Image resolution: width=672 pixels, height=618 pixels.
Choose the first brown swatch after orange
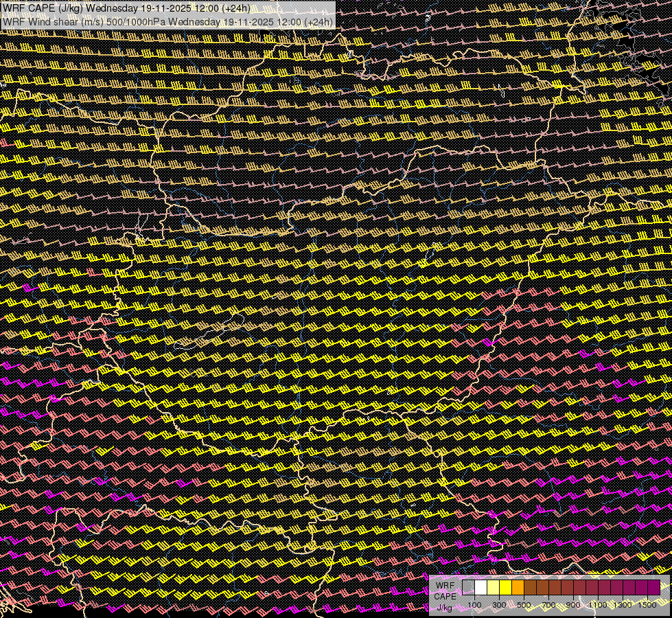pos(530,588)
